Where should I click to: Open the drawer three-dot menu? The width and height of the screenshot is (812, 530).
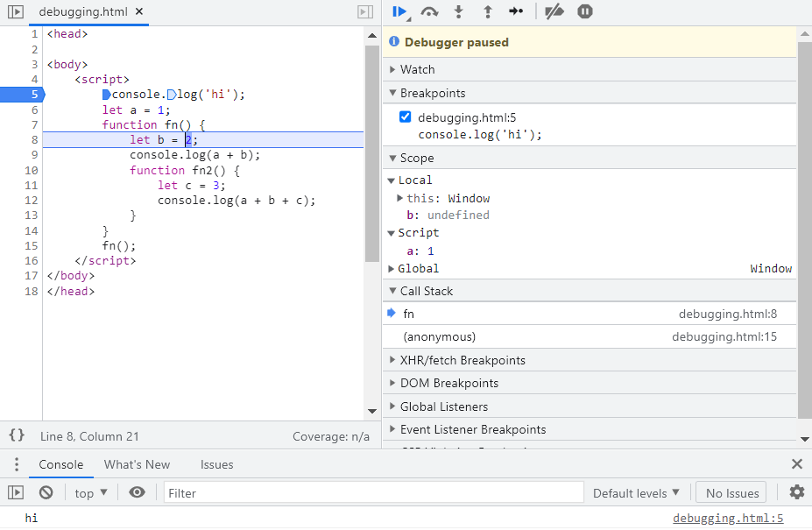pos(17,464)
